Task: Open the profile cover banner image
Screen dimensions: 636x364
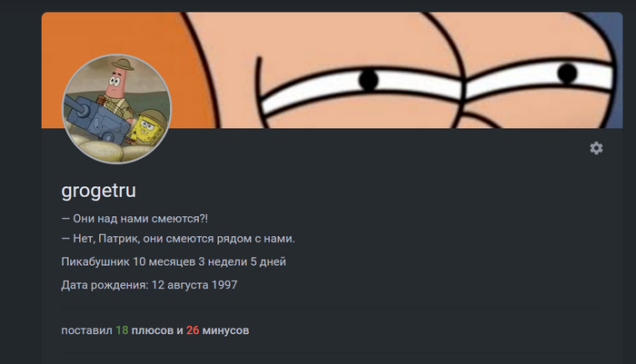Action: 332,70
